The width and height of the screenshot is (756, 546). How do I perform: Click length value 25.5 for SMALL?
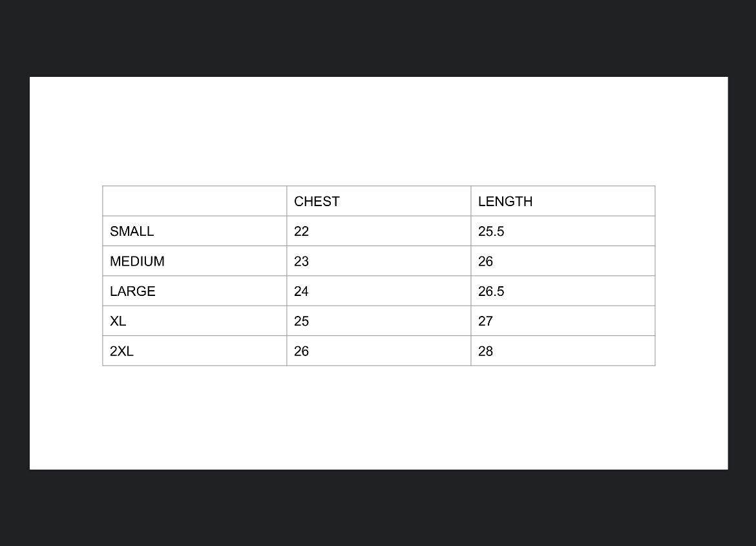point(491,231)
